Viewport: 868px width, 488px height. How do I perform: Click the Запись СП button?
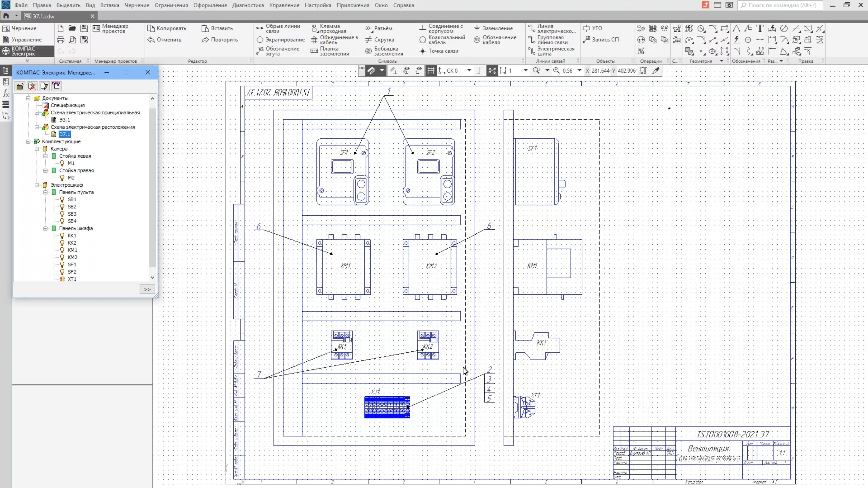601,40
